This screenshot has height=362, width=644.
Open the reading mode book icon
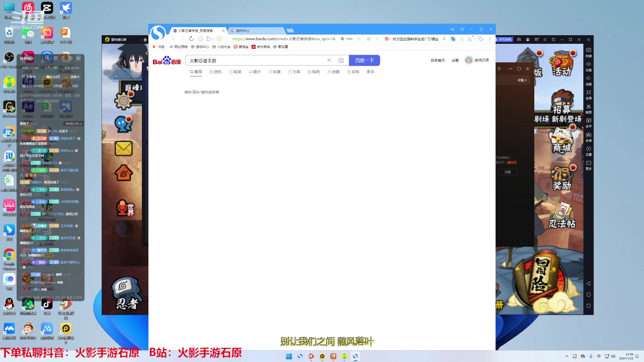pos(219,39)
